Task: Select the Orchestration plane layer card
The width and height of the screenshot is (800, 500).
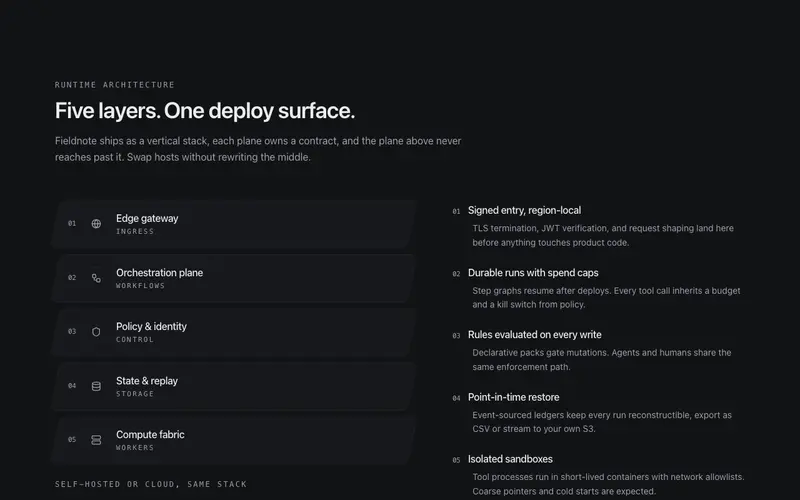Action: tap(234, 279)
